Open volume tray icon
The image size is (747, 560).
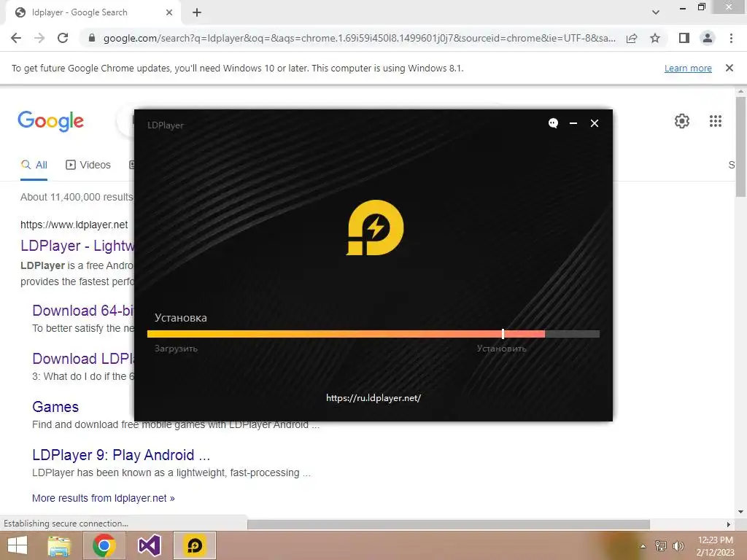click(678, 546)
